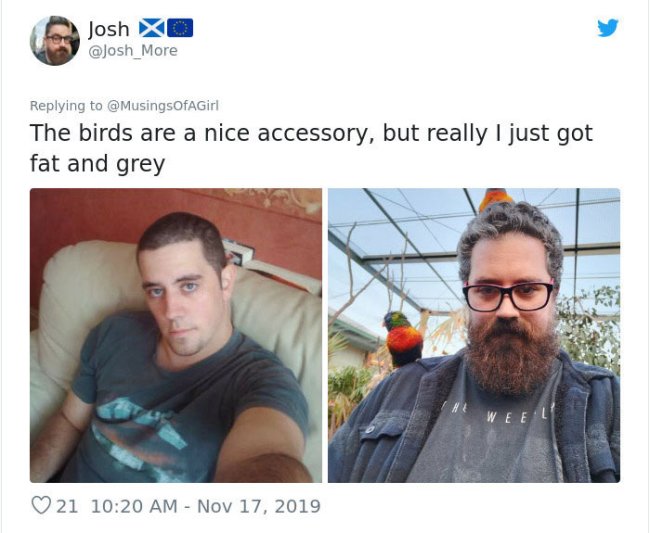Click the 'Replying to' label
This screenshot has height=533, width=650.
[66, 106]
